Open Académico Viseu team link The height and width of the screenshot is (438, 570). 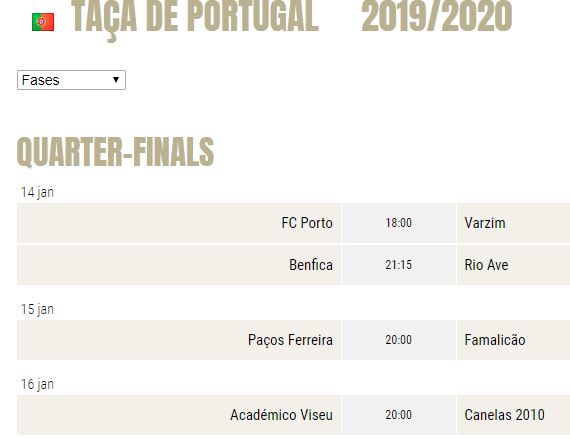pos(281,415)
